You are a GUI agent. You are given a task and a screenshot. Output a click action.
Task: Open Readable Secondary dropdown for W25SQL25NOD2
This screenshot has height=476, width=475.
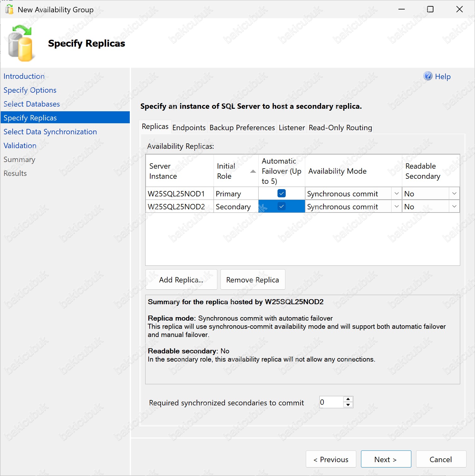454,206
